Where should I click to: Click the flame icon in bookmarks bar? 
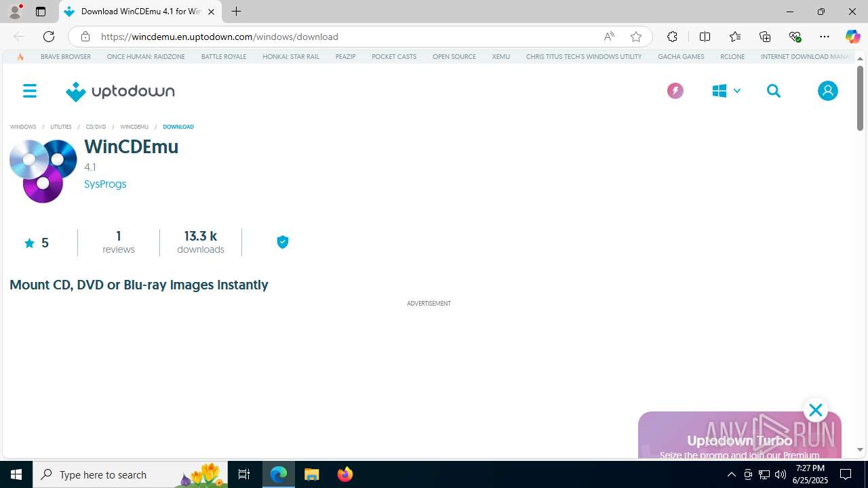click(x=20, y=57)
